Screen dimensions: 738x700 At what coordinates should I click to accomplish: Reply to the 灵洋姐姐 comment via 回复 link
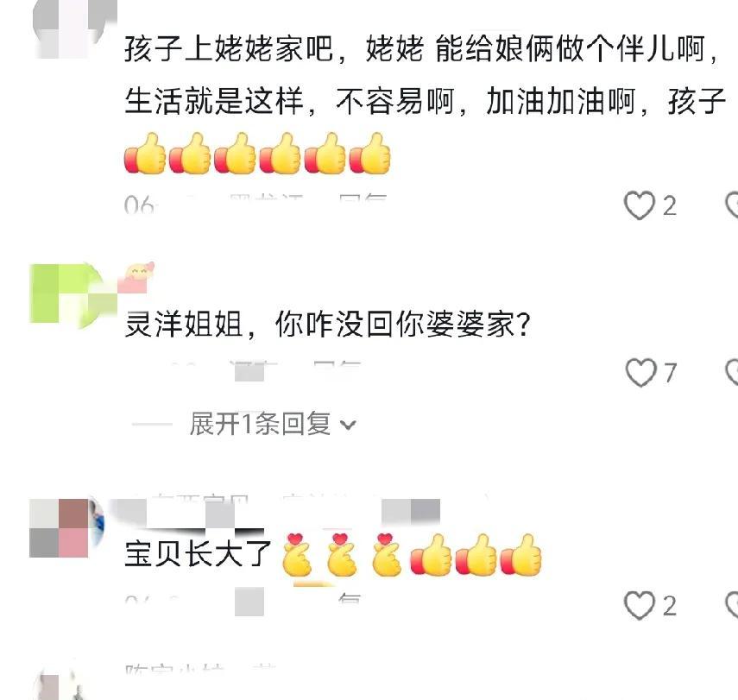click(337, 367)
